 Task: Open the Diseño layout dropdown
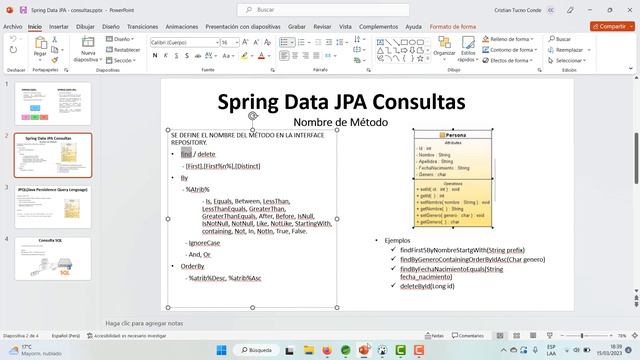pyautogui.click(x=120, y=39)
